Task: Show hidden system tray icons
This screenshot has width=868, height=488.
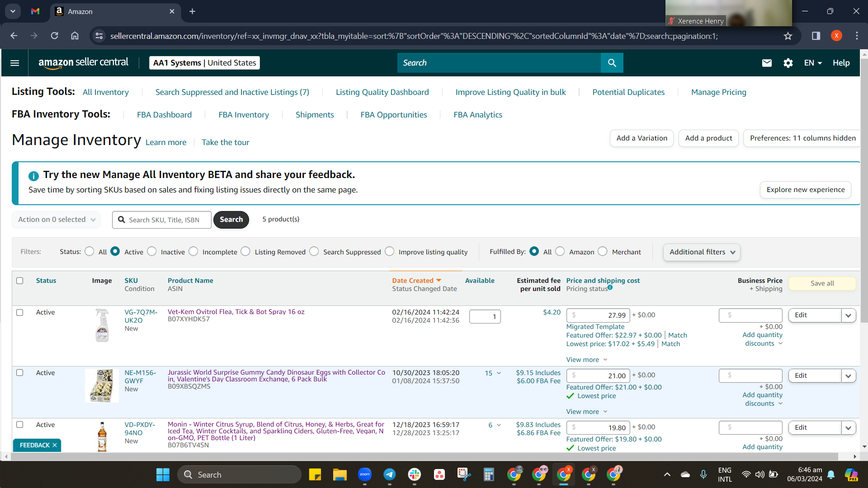Action: click(x=667, y=474)
